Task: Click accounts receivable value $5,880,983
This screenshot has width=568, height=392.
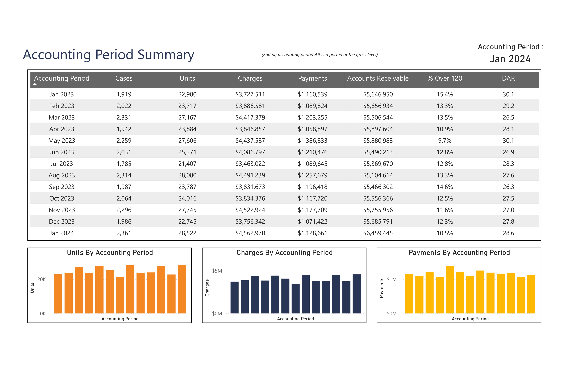Action: click(x=378, y=140)
